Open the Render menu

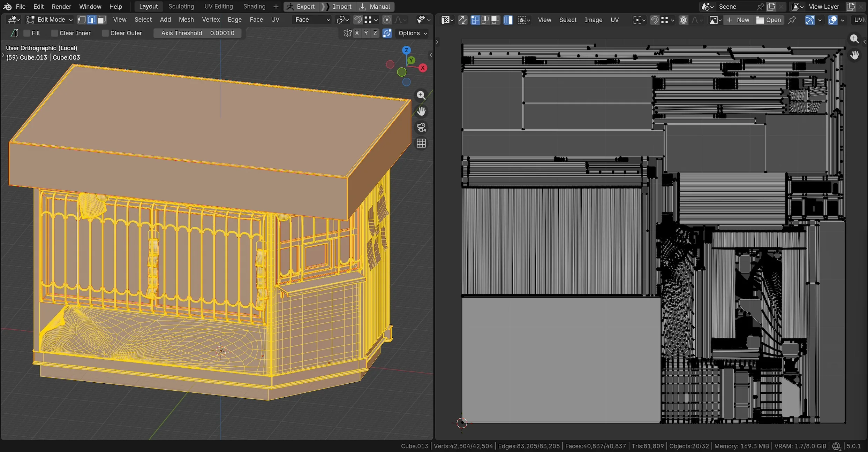coord(61,7)
